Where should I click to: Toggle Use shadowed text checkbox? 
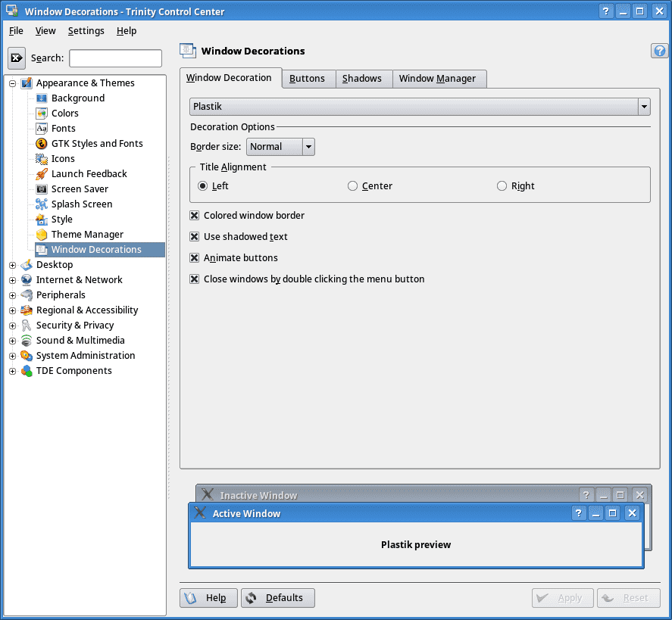point(194,236)
